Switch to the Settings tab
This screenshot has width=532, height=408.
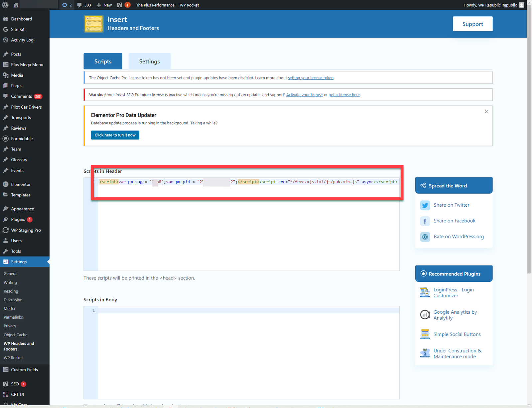tap(149, 61)
